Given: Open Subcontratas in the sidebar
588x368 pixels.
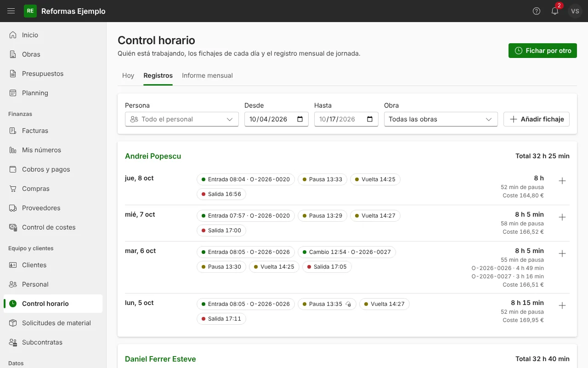Looking at the screenshot, I should (53, 342).
